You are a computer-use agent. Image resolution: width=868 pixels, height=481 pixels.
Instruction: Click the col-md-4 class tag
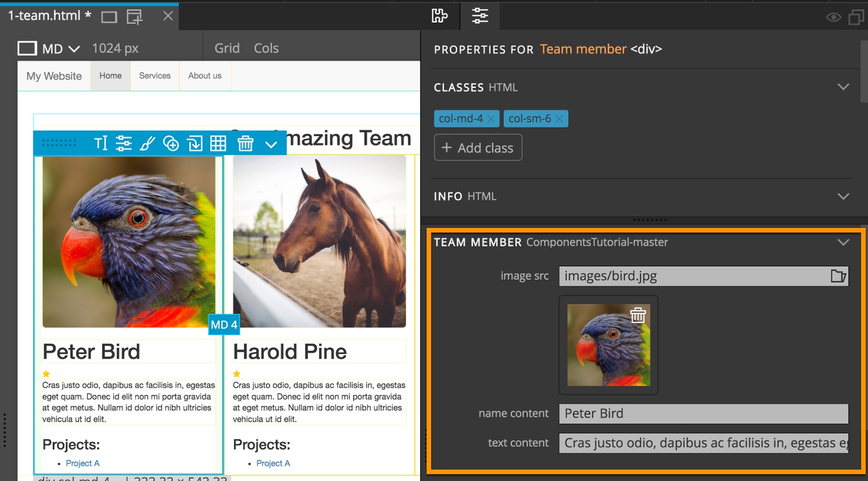(461, 119)
